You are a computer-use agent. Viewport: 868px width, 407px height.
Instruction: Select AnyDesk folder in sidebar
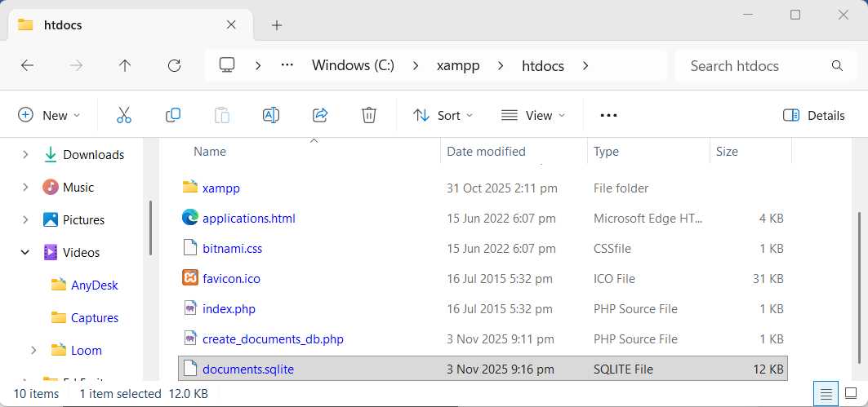click(x=95, y=285)
